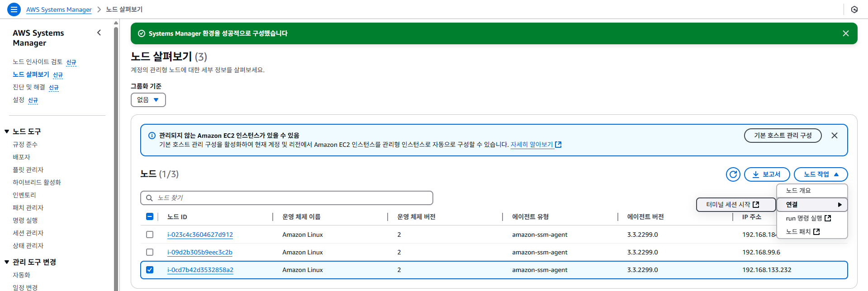The width and height of the screenshot is (868, 291).
Task: Click the 운영 체제 버전 column header
Action: [416, 217]
